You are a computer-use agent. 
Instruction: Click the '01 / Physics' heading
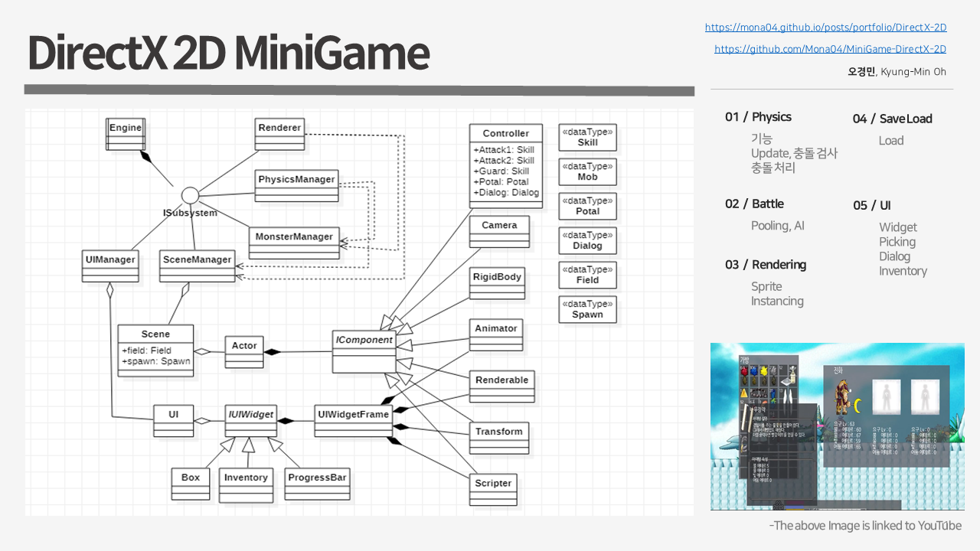(758, 117)
